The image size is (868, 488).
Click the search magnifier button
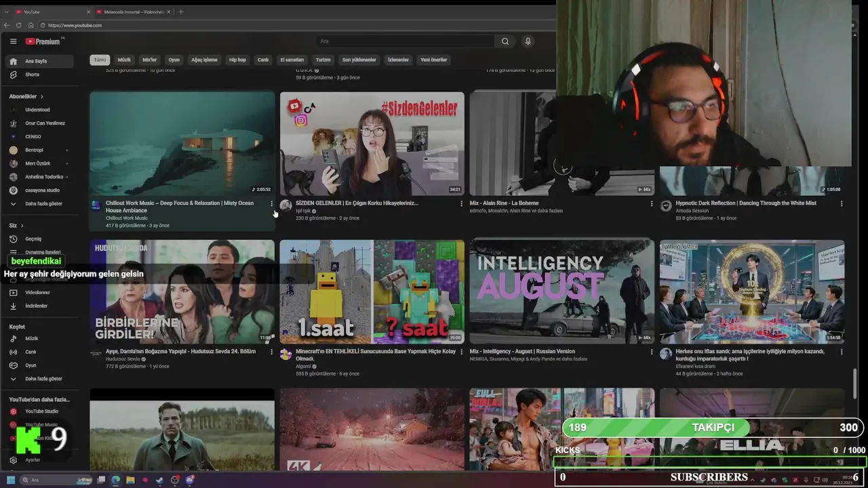coord(505,41)
